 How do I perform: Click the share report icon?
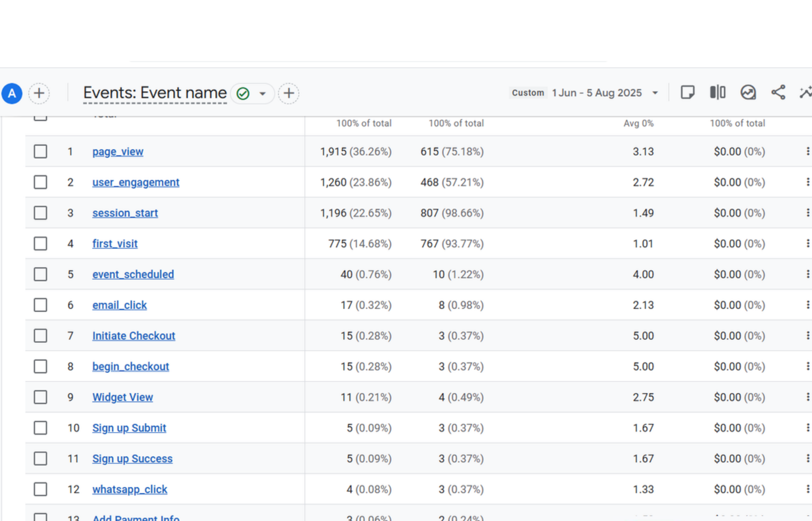click(x=778, y=92)
